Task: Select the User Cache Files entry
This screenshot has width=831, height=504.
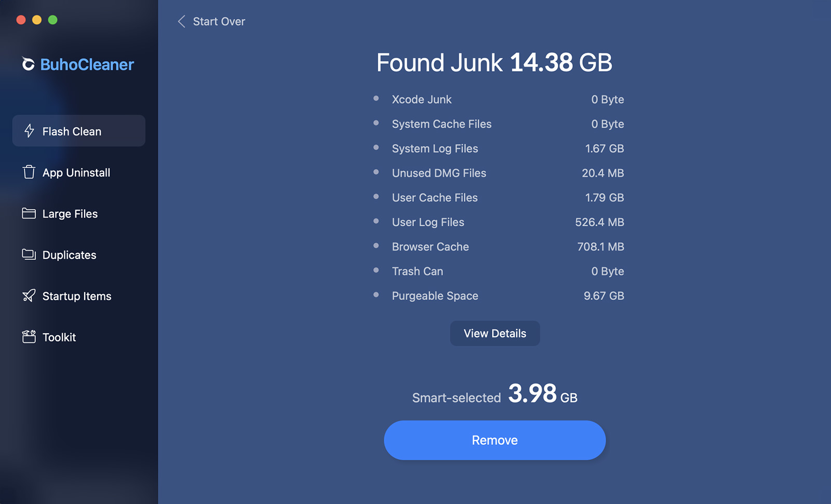Action: 499,198
